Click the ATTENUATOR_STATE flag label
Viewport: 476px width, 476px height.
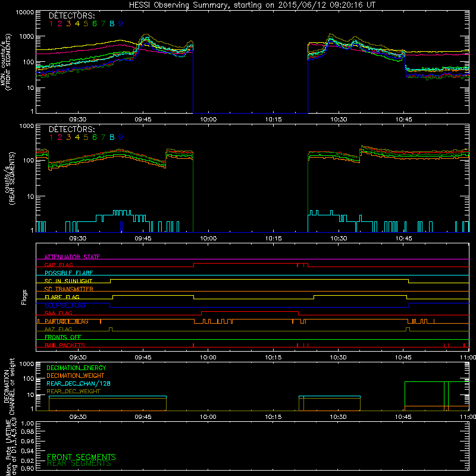click(72, 257)
